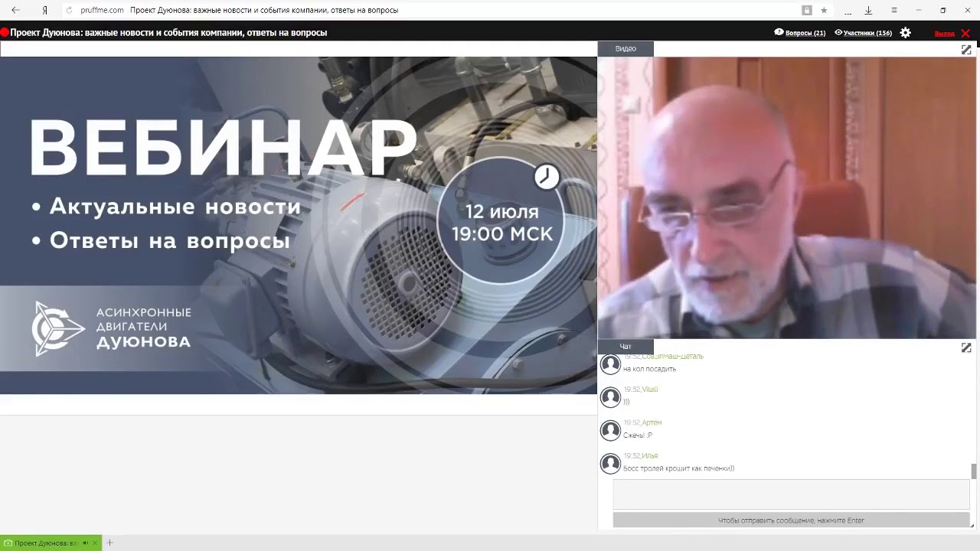Open webinar settings gear
This screenshot has width=980, height=551.
906,33
